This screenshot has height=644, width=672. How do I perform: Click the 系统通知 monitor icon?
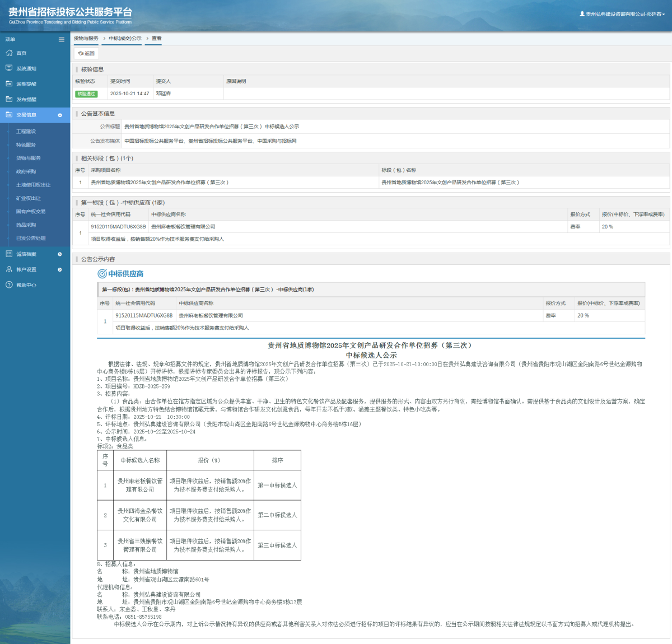(9, 68)
